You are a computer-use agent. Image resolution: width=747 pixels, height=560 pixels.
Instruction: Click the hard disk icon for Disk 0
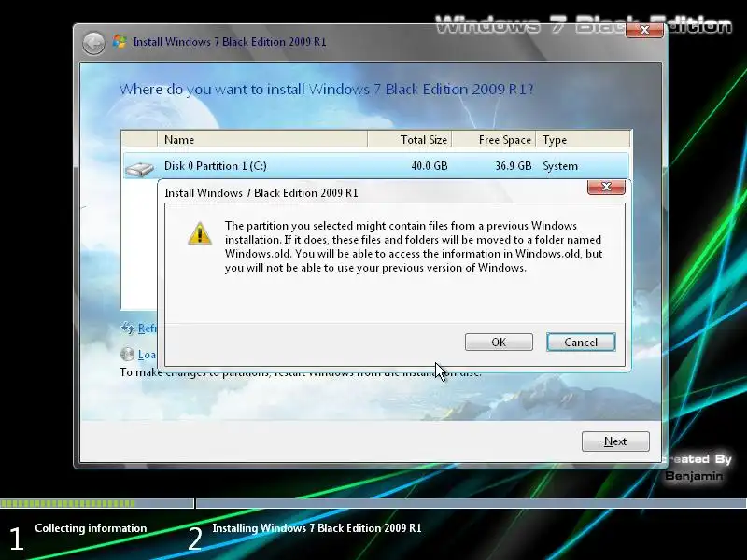point(139,168)
